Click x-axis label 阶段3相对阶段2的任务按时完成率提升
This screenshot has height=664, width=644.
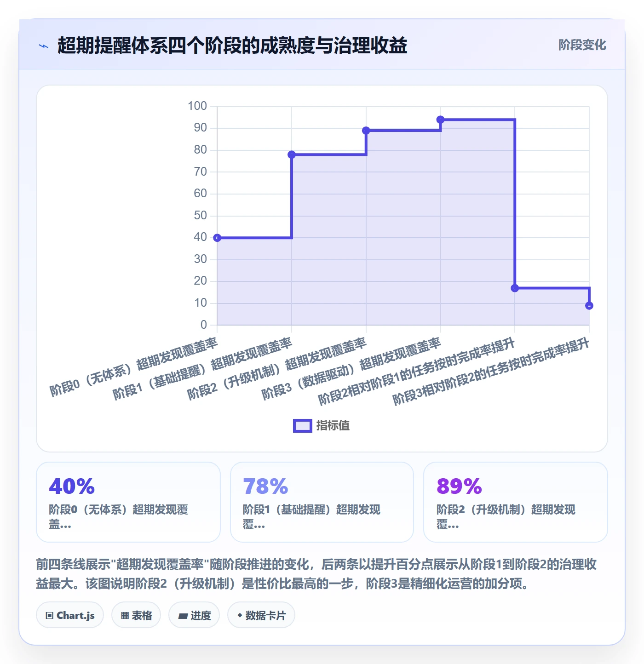491,372
